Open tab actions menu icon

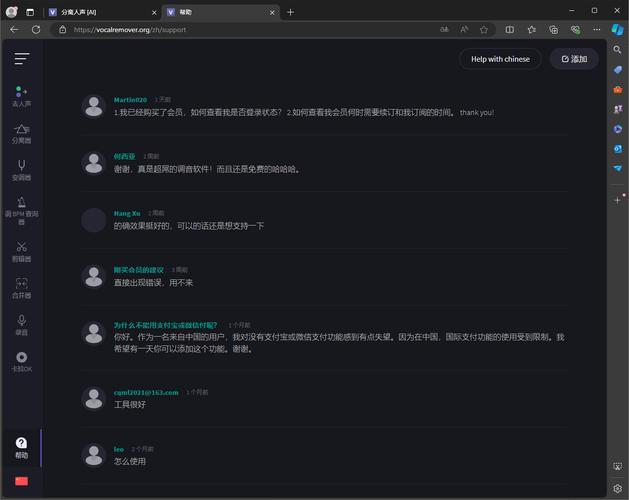(30, 12)
